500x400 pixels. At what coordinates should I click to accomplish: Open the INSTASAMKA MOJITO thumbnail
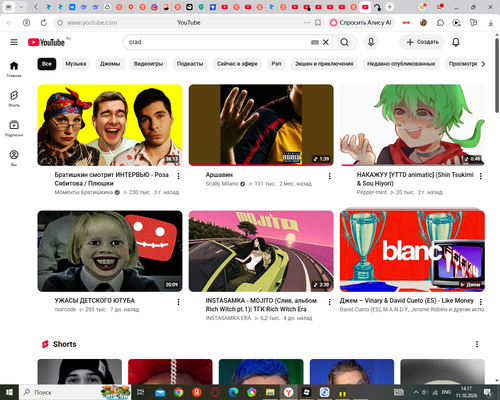(x=261, y=251)
